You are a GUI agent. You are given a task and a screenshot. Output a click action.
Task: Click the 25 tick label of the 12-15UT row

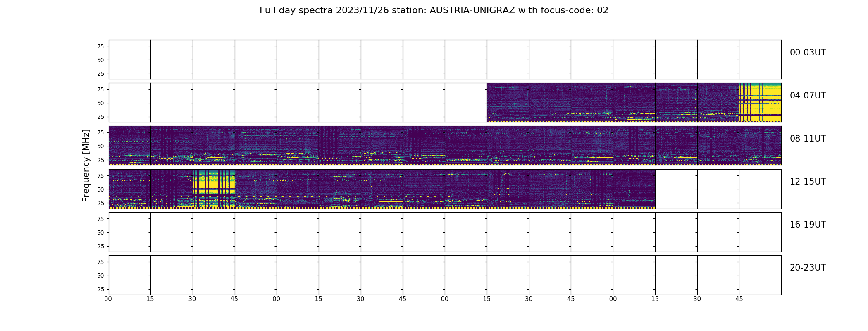[100, 203]
